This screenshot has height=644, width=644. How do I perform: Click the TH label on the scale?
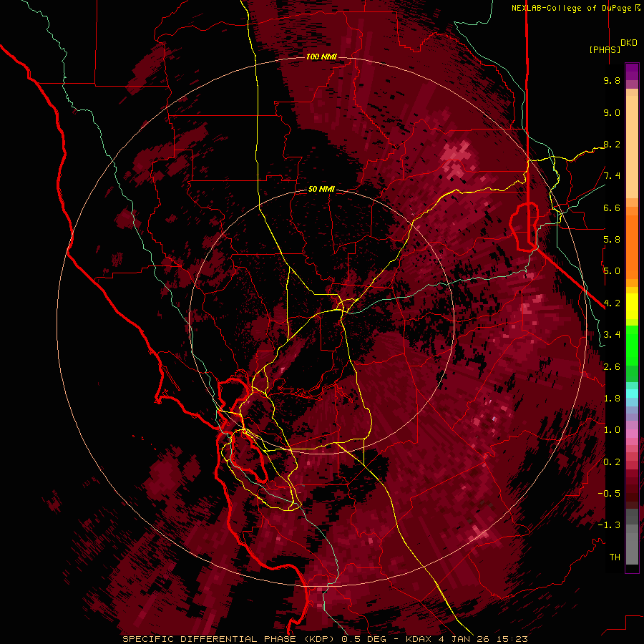point(615,557)
